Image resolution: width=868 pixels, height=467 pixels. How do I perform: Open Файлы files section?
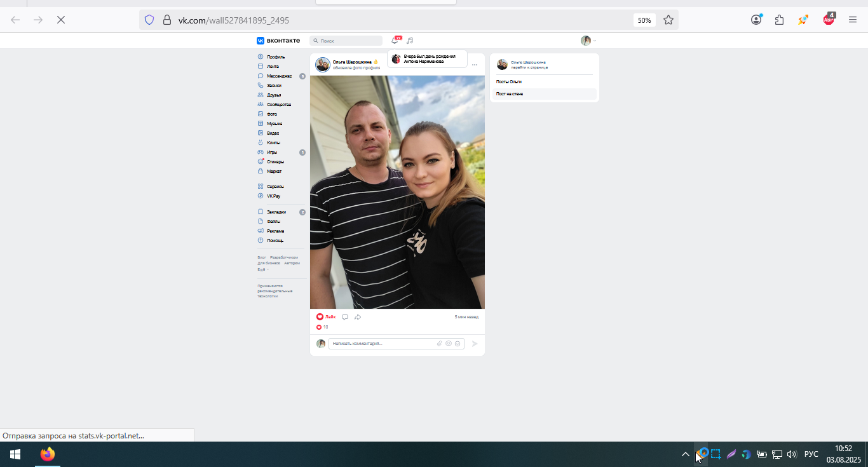click(273, 221)
